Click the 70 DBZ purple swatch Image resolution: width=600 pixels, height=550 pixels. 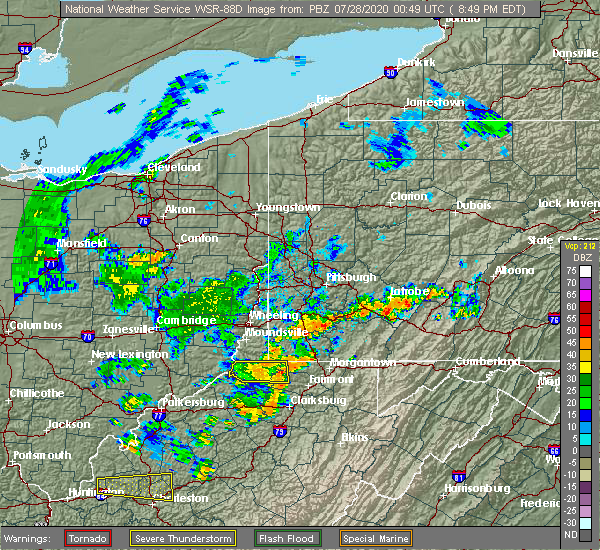(585, 283)
